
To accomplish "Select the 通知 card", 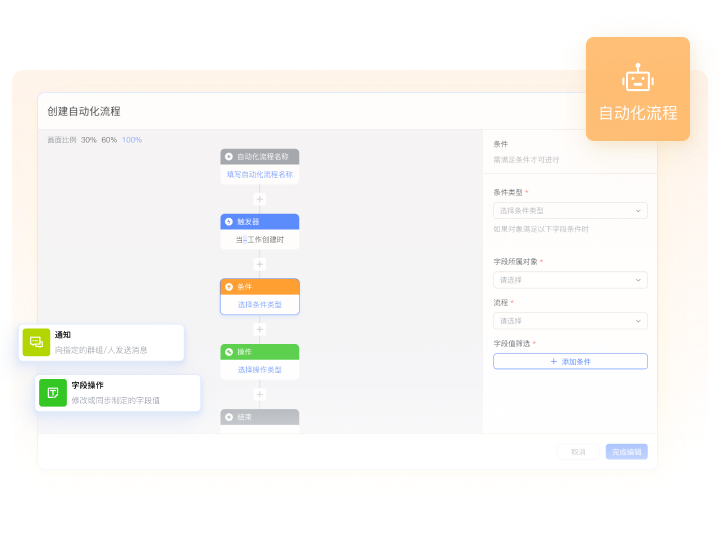I will tap(101, 343).
